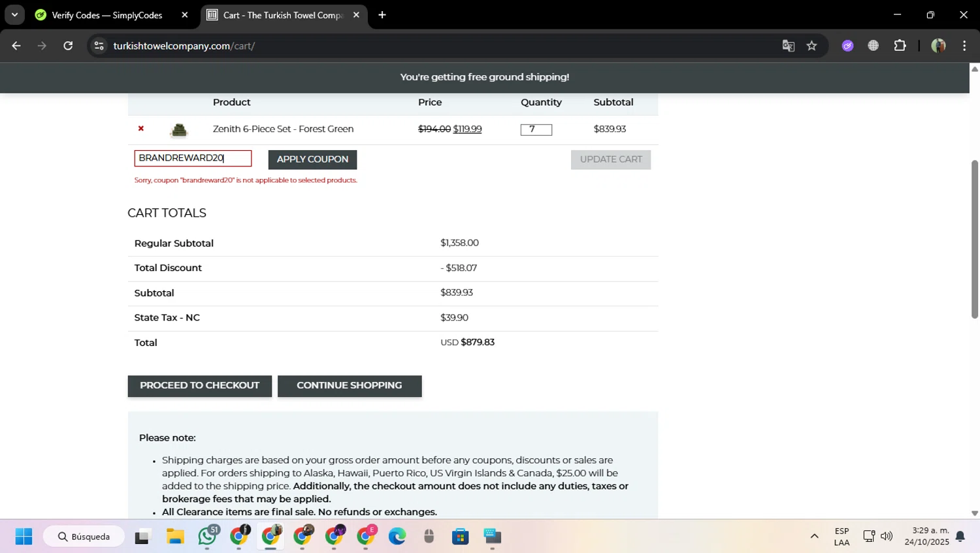The image size is (980, 553).
Task: Click the line subtotal $839.93 in product row
Action: 610,129
